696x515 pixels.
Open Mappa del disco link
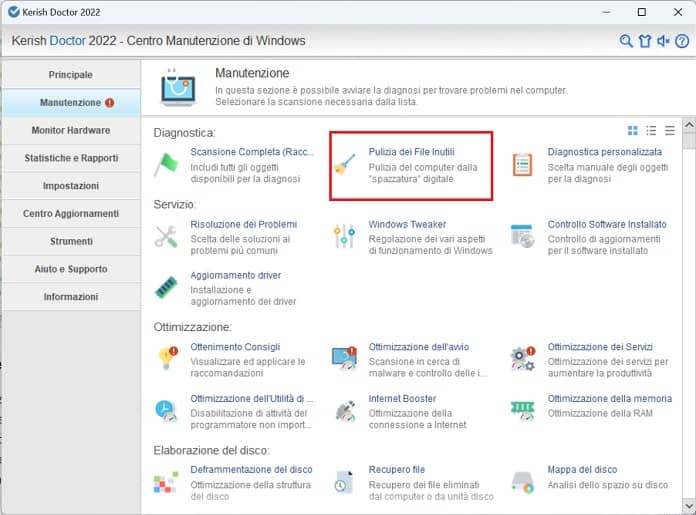(582, 470)
